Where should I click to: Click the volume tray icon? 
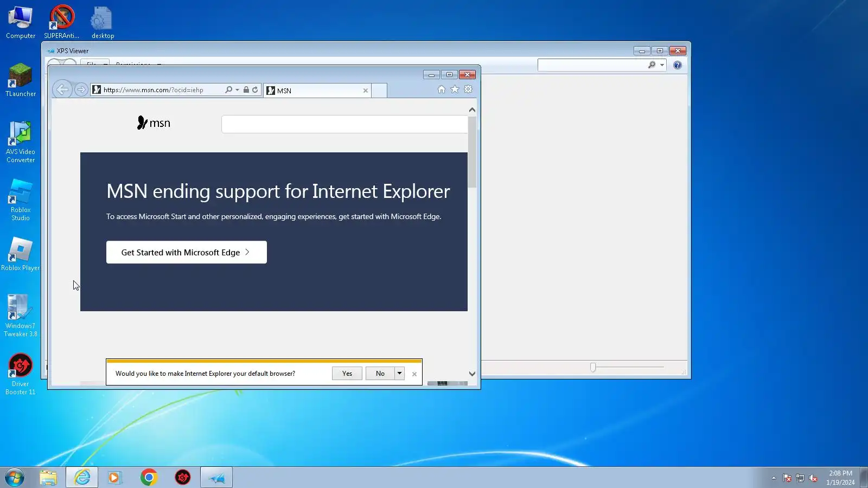click(x=813, y=478)
